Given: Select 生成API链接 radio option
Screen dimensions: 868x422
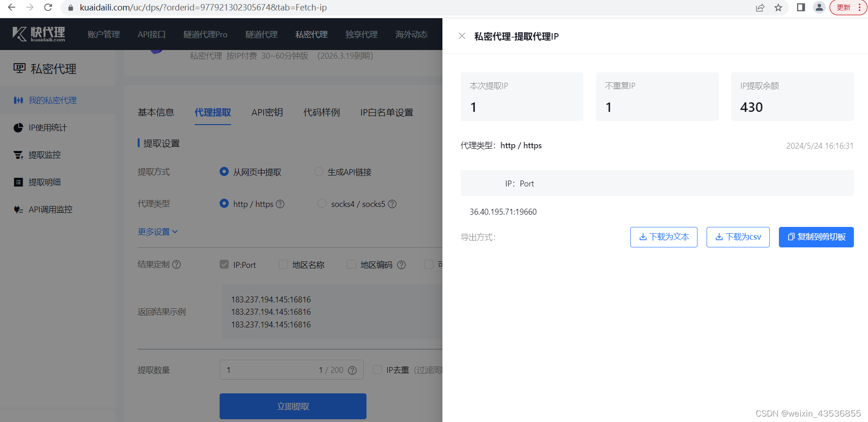Looking at the screenshot, I should pyautogui.click(x=319, y=171).
